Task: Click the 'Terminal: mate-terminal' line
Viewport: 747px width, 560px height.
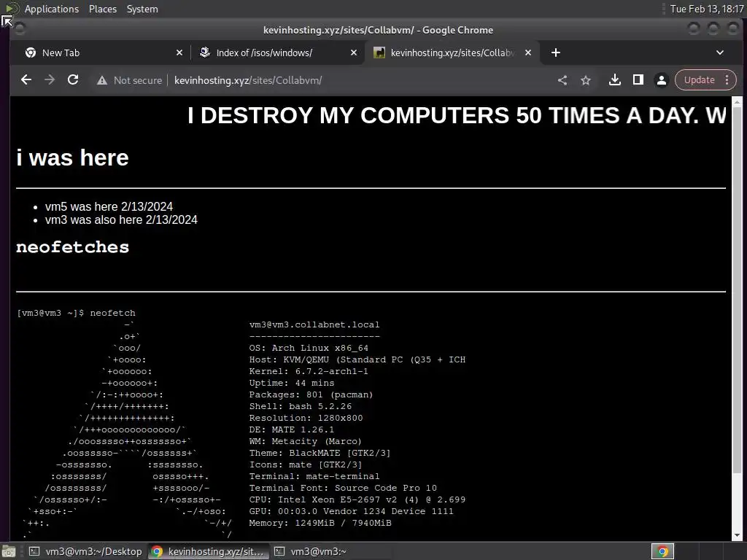Action: (x=314, y=476)
